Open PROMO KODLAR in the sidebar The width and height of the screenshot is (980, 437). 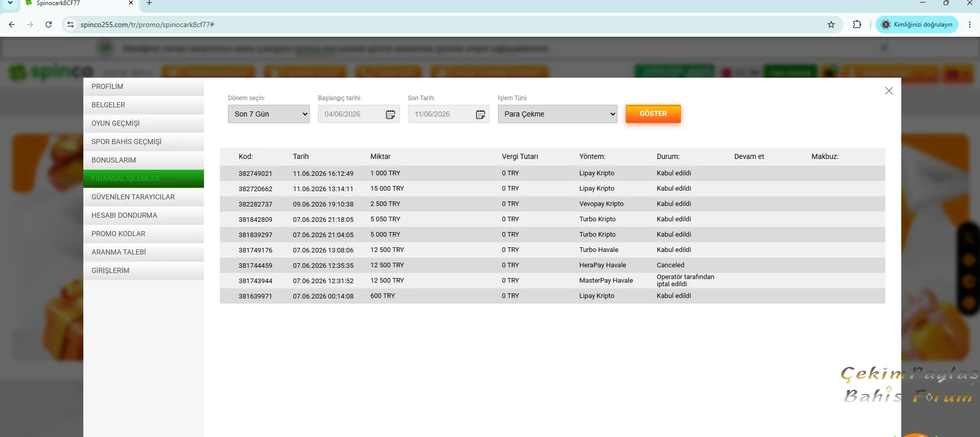pyautogui.click(x=144, y=234)
